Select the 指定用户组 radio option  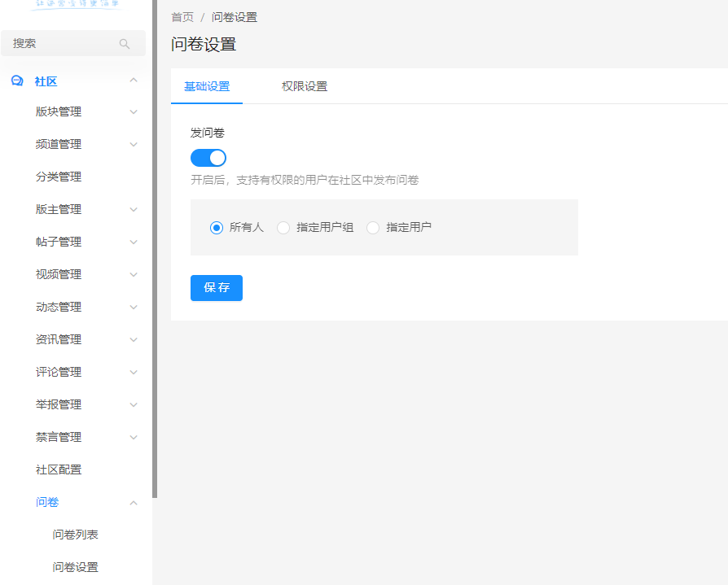283,228
